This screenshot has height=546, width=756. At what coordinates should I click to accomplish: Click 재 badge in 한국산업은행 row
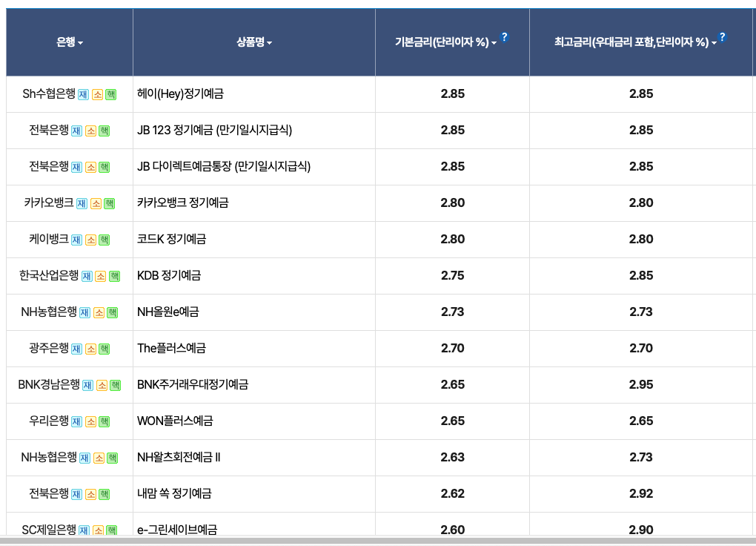(87, 276)
